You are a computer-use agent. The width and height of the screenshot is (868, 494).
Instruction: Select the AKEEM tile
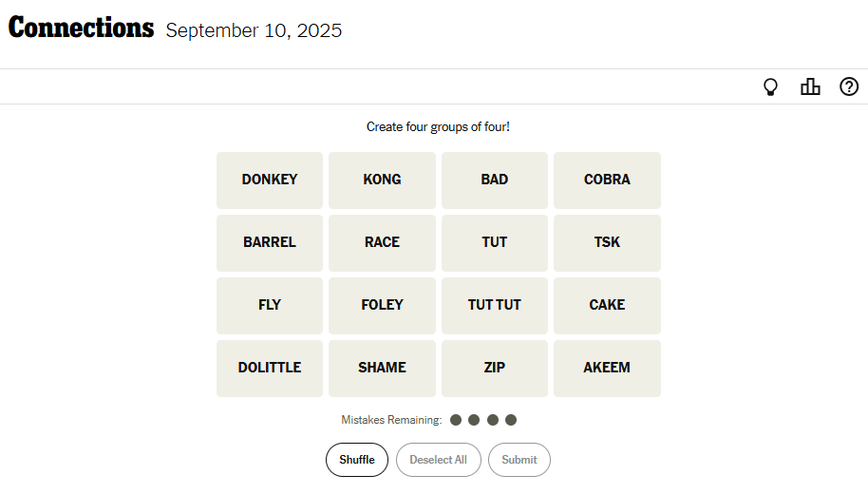click(x=607, y=368)
